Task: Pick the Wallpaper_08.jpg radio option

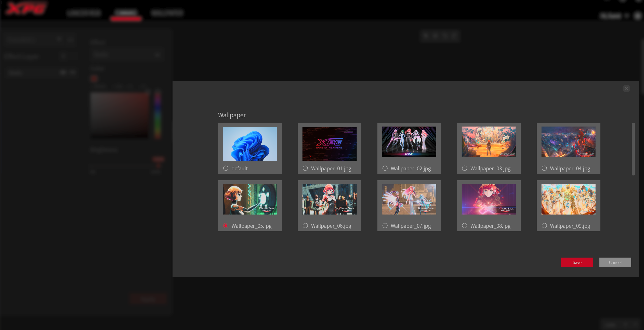Action: pos(464,226)
